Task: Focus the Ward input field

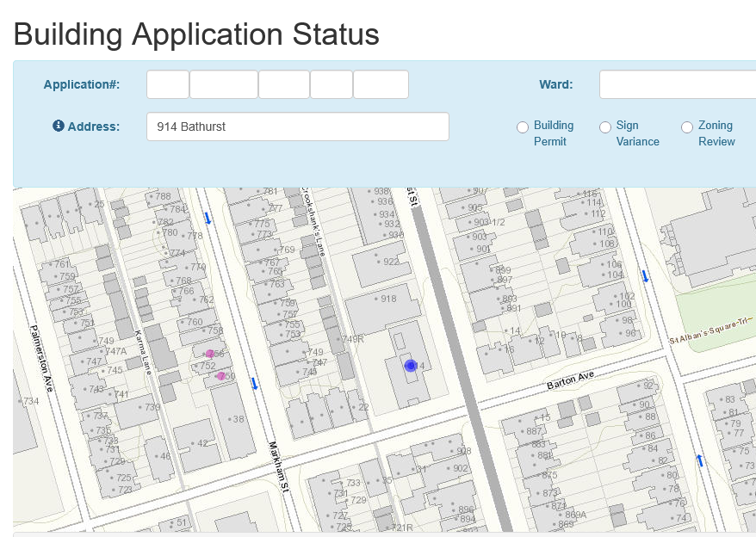Action: (x=677, y=84)
